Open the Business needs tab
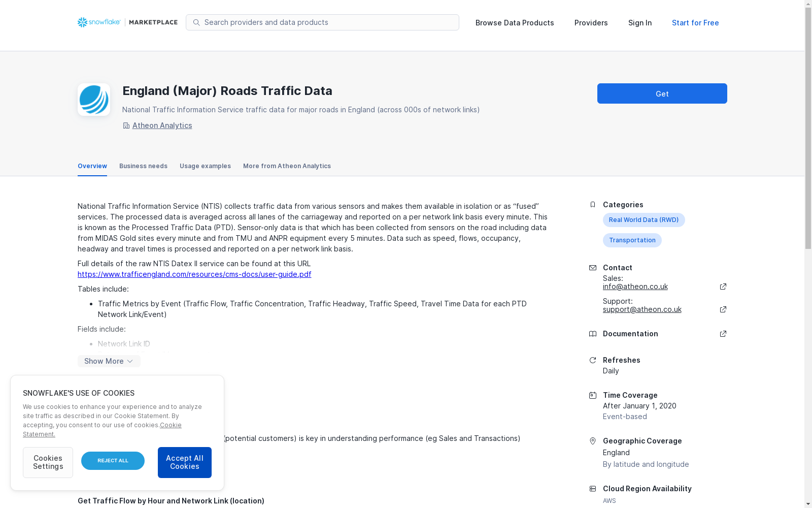The width and height of the screenshot is (812, 508). pos(143,166)
